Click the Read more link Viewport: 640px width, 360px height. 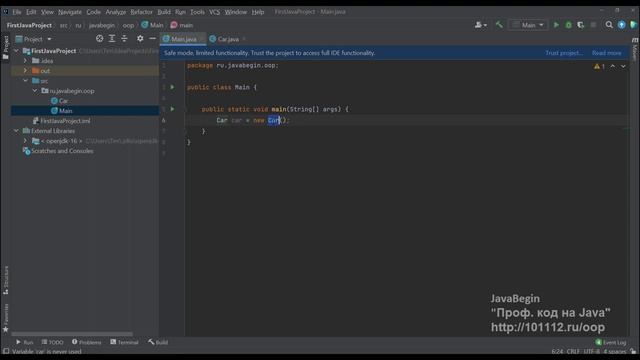pyautogui.click(x=607, y=53)
